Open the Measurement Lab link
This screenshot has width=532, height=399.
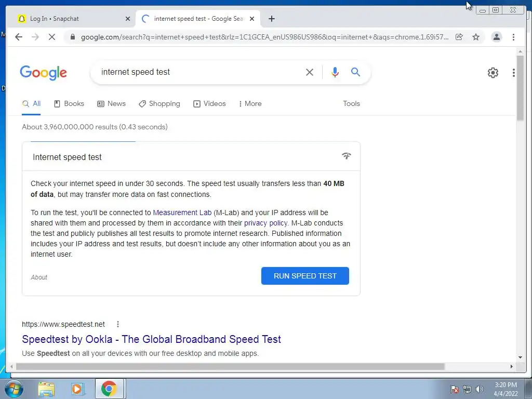coord(182,212)
